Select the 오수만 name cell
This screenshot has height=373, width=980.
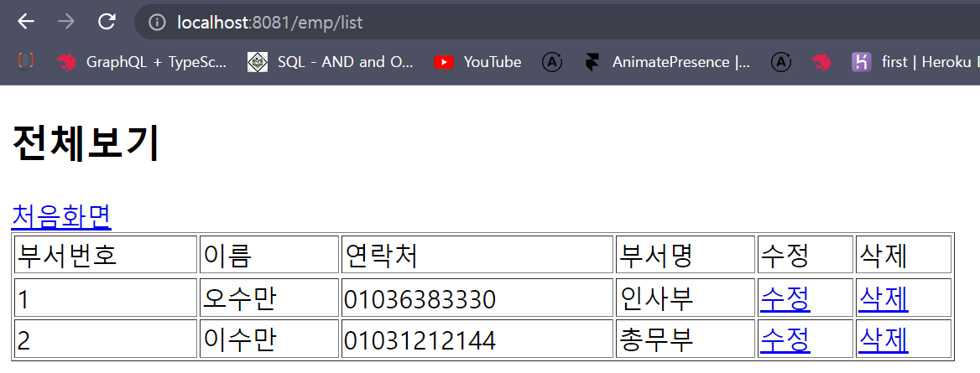click(x=269, y=298)
